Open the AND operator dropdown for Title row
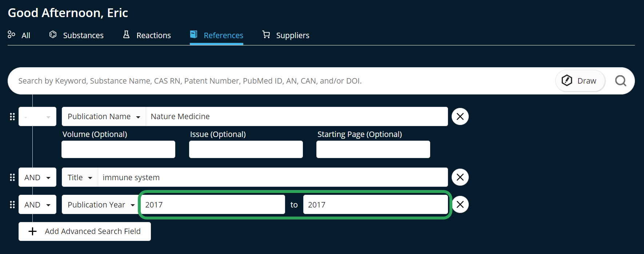This screenshot has width=644, height=254. [x=37, y=177]
